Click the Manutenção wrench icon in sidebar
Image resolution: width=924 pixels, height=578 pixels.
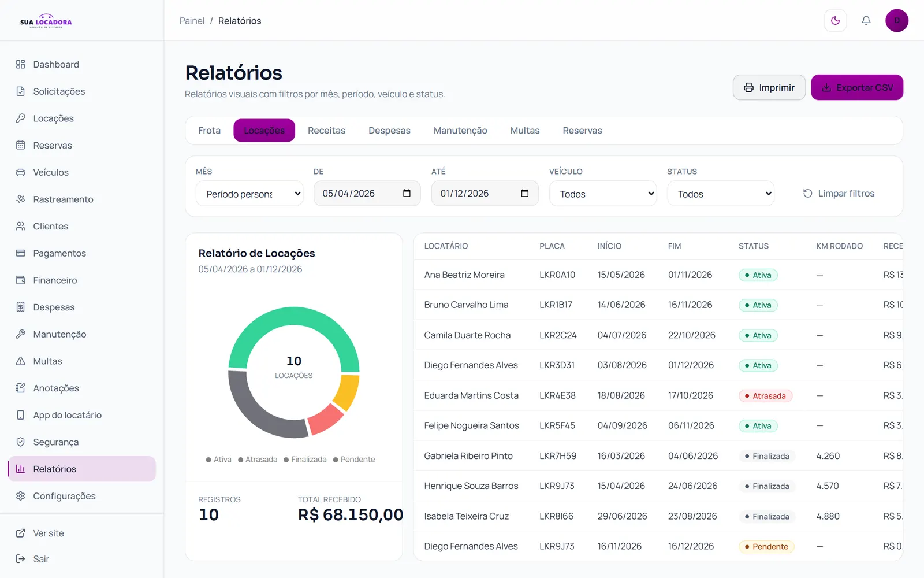pos(21,334)
